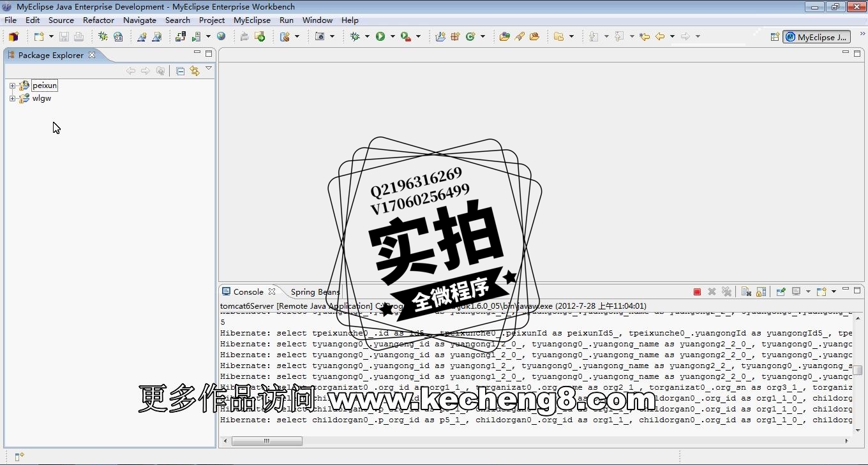Close the Package Explorer tab
Viewport: 868px width, 465px height.
pyautogui.click(x=92, y=55)
